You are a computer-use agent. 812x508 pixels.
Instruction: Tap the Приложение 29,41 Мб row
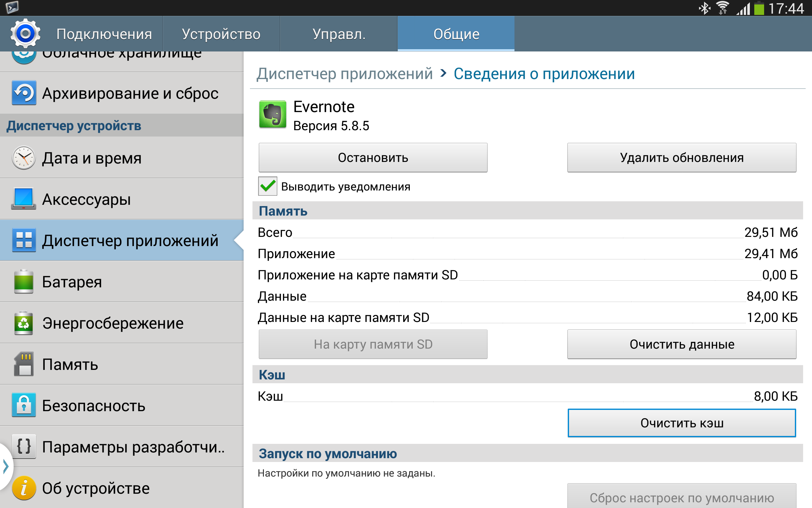pyautogui.click(x=527, y=254)
